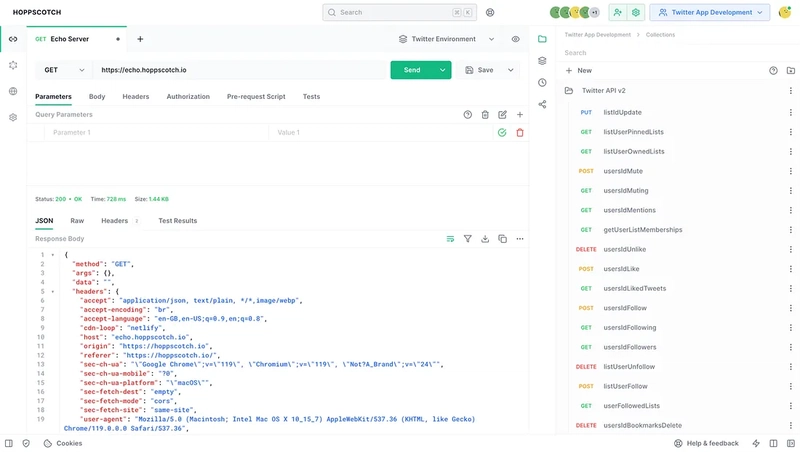Click New to add a collection
Image resolution: width=800 pixels, height=452 pixels.
pos(579,71)
